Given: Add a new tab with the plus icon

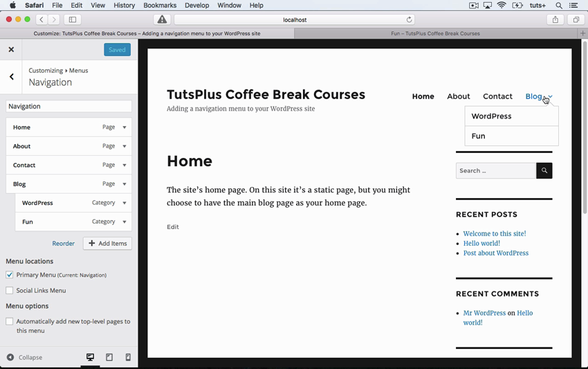Looking at the screenshot, I should point(582,33).
